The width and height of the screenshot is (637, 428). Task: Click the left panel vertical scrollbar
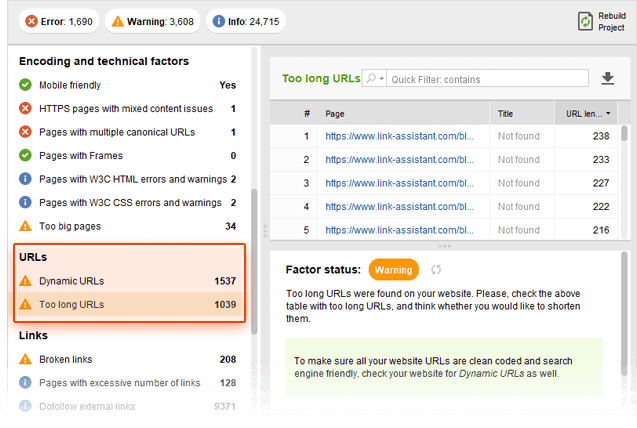click(x=256, y=260)
